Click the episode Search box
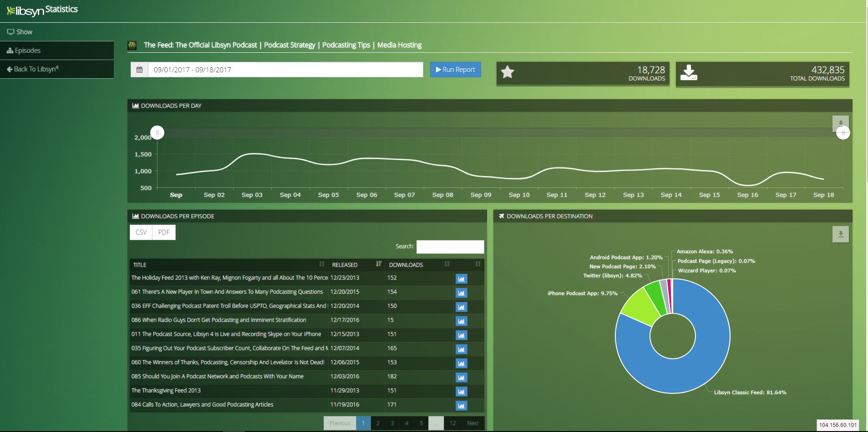868x432 pixels. (450, 246)
